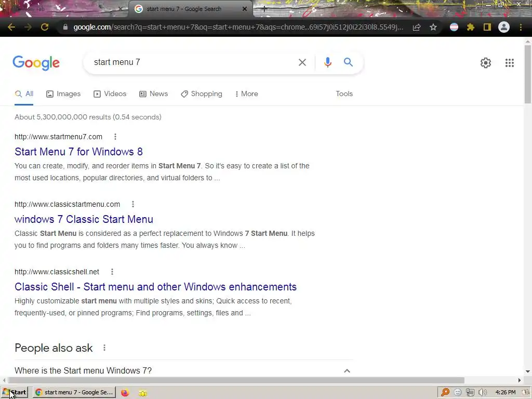Share this page via the share icon
This screenshot has height=399, width=532.
417,27
